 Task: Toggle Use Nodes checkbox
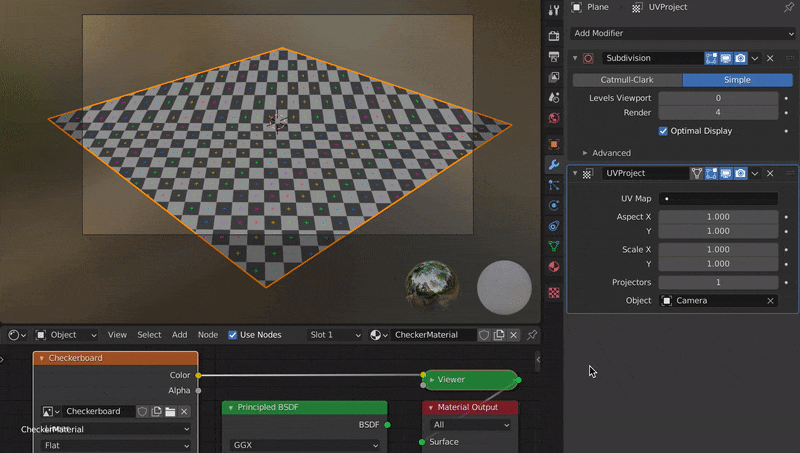233,335
